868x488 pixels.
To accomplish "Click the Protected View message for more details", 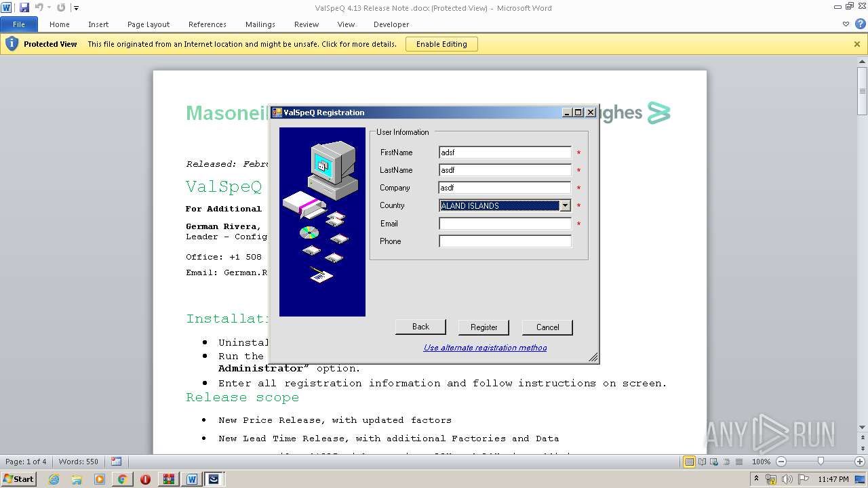I will click(242, 44).
